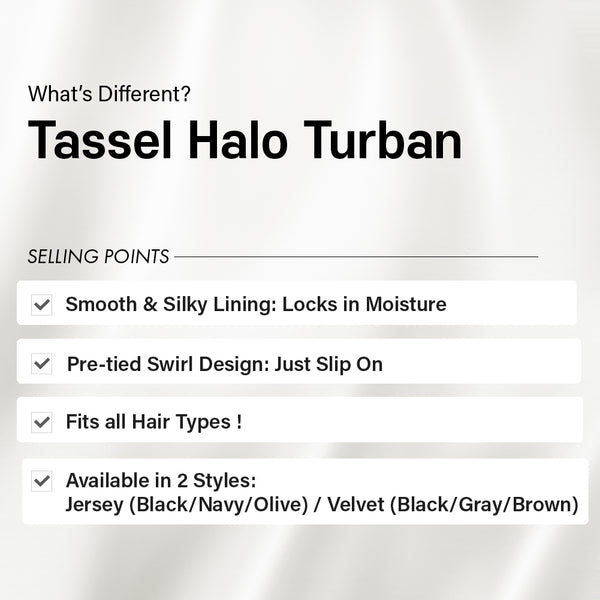Toggle the Pre-tied Swirl Design checkbox
The height and width of the screenshot is (600, 600).
pyautogui.click(x=42, y=364)
